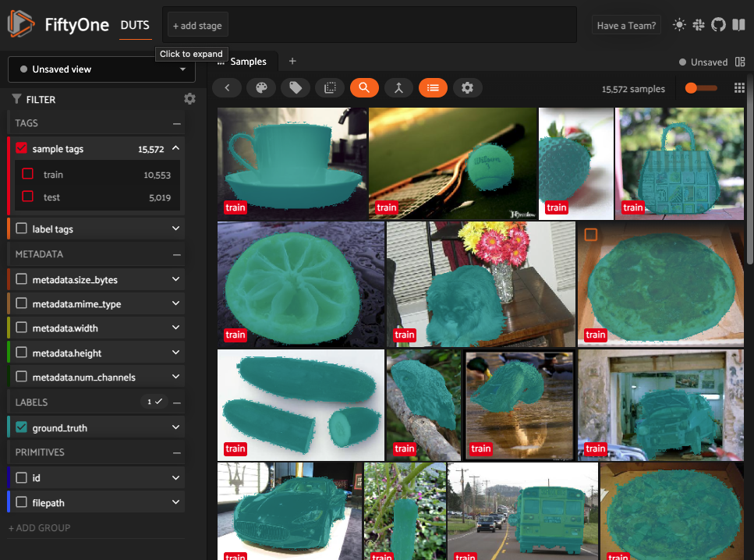Viewport: 754px width, 560px height.
Task: Open the handbag sample thumbnail
Action: 679,164
